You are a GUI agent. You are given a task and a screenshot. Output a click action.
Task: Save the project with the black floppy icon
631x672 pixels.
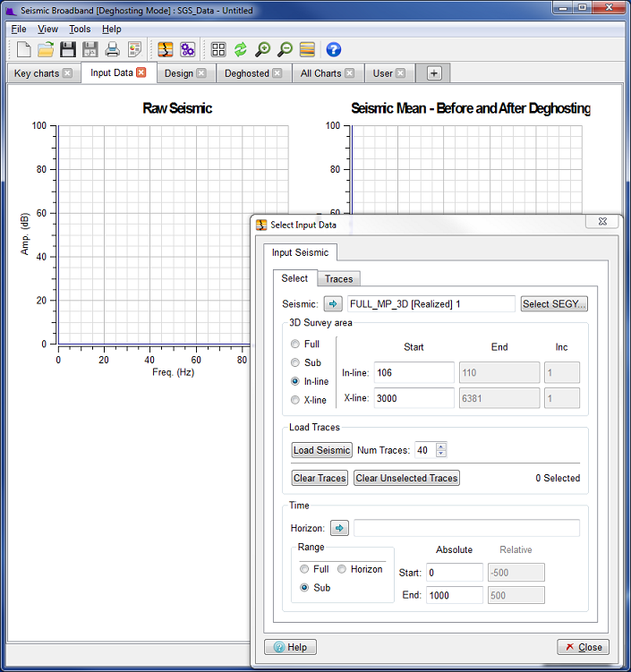click(x=68, y=49)
